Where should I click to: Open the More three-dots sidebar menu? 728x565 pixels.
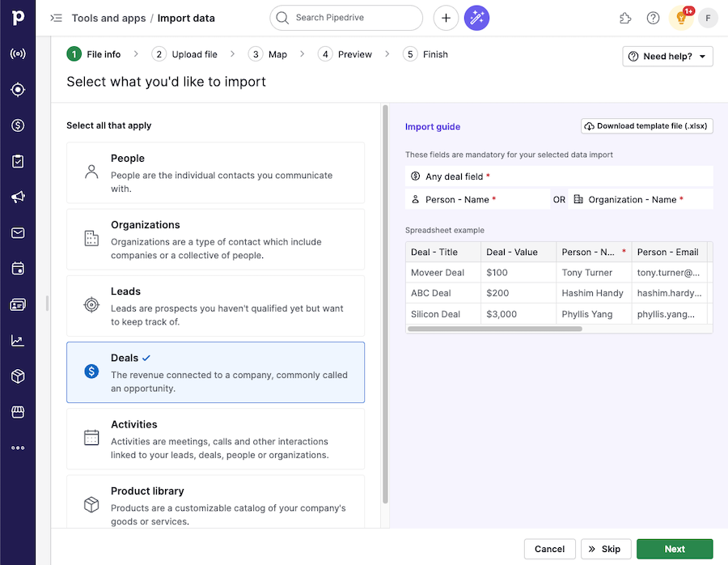[18, 448]
